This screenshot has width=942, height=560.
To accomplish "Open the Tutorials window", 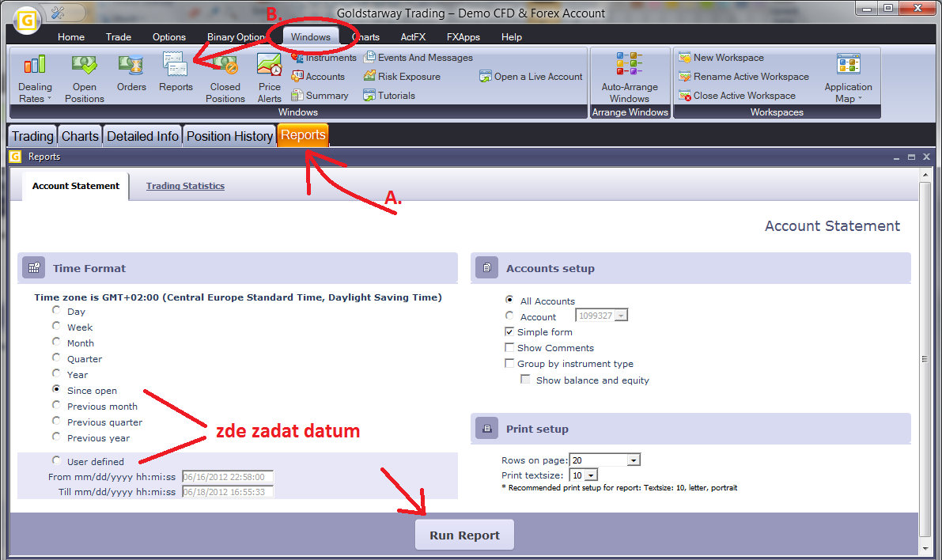I will pyautogui.click(x=389, y=95).
